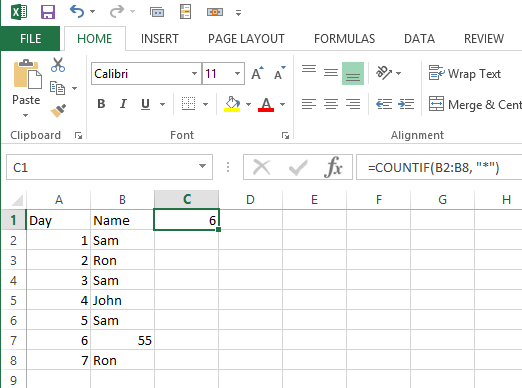Open the REVIEW ribbon tab
The height and width of the screenshot is (388, 522).
484,39
